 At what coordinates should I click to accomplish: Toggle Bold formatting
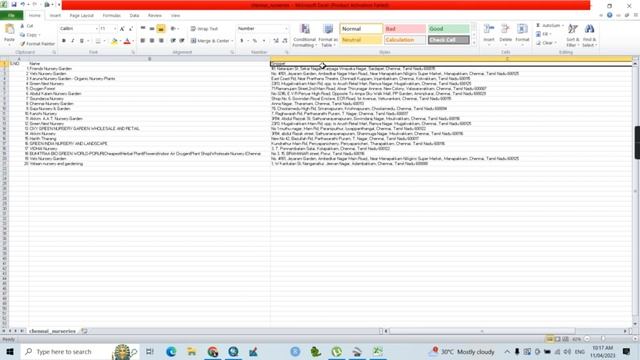tap(64, 41)
